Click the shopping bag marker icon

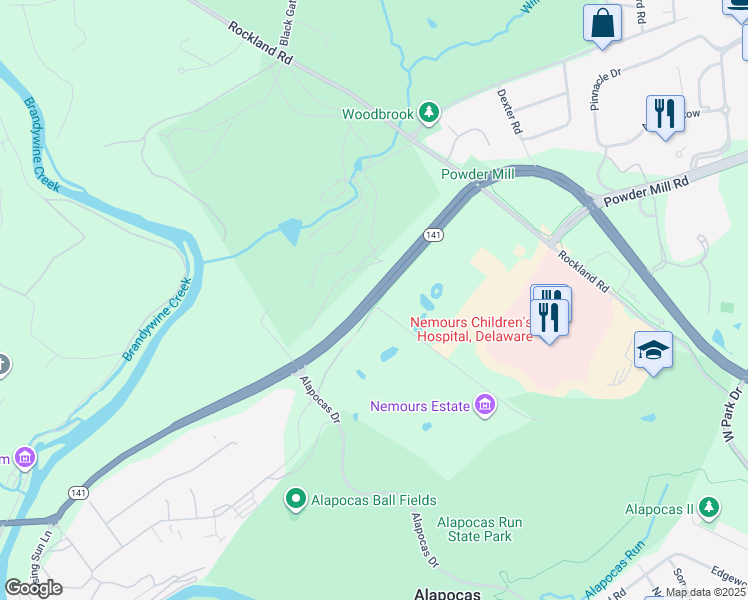click(x=603, y=24)
